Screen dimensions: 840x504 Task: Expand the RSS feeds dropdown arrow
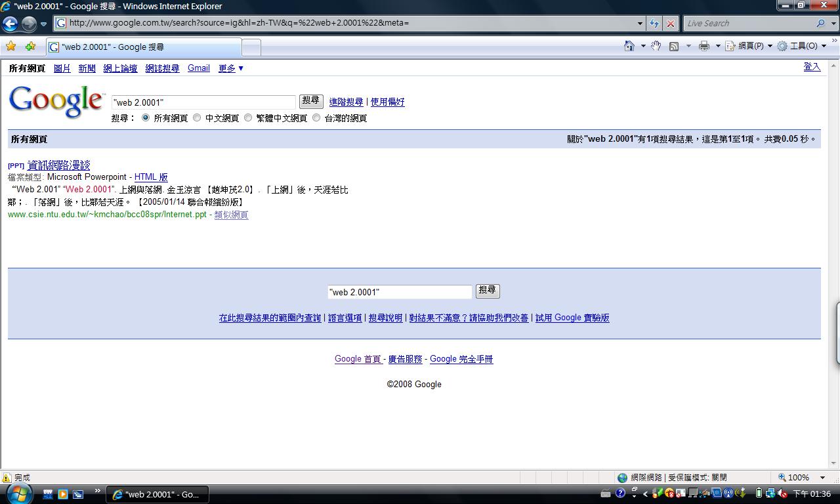point(688,46)
